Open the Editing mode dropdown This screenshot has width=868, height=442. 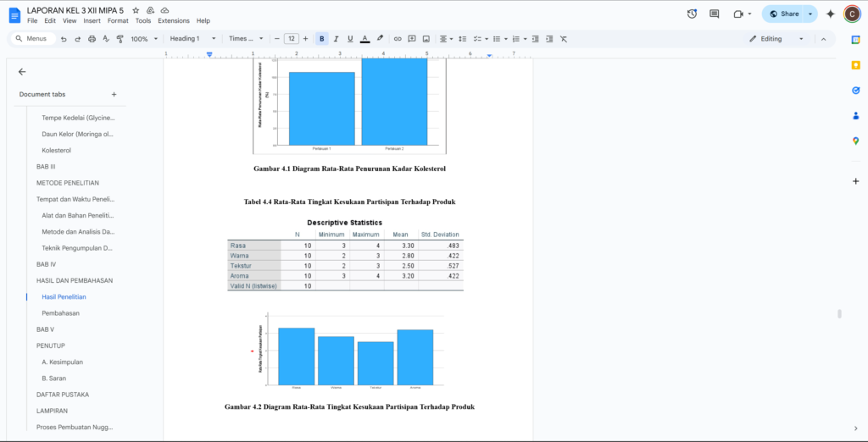(776, 39)
